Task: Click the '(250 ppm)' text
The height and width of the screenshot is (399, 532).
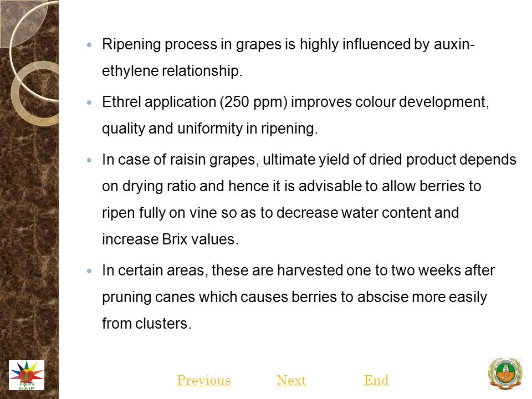Action: tap(254, 102)
